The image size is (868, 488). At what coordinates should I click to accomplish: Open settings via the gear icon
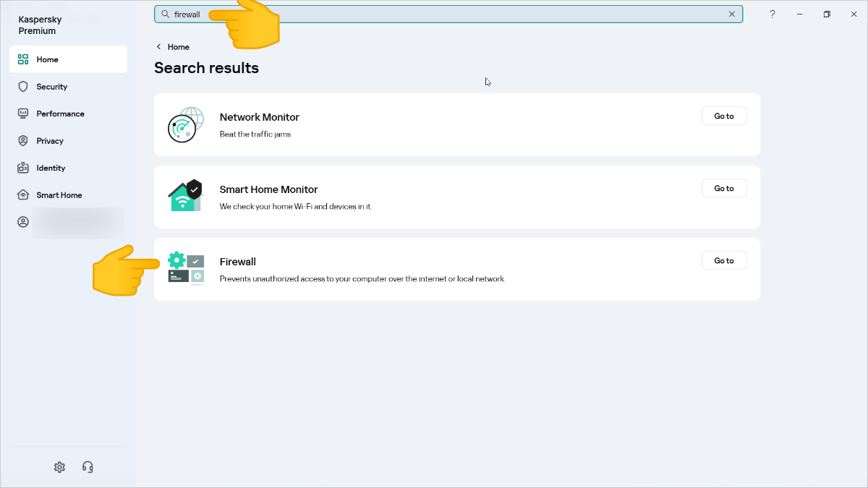pos(59,467)
